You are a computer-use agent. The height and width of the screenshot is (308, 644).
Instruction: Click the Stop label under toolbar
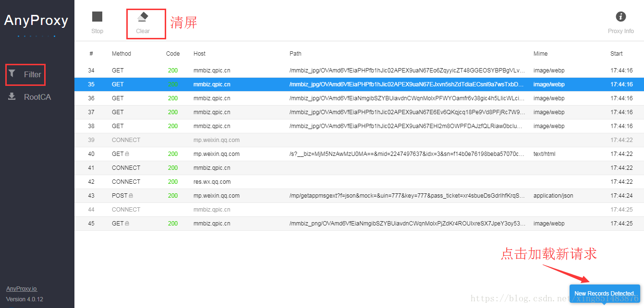click(97, 31)
